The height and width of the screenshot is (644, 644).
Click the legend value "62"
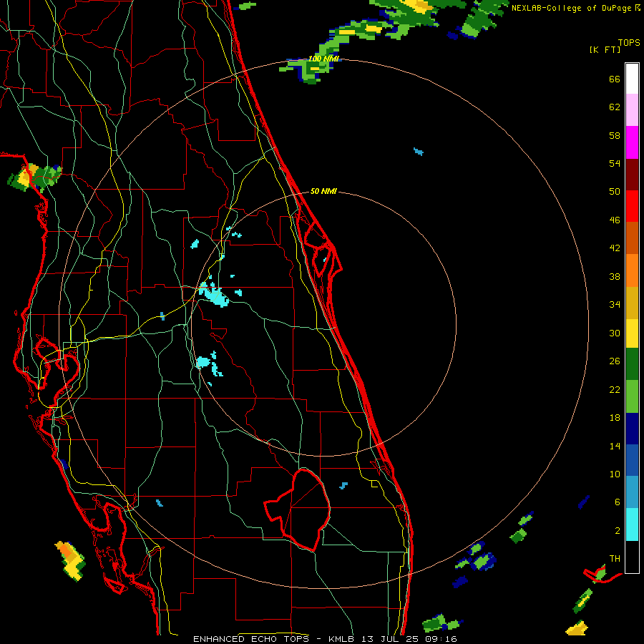pyautogui.click(x=615, y=107)
